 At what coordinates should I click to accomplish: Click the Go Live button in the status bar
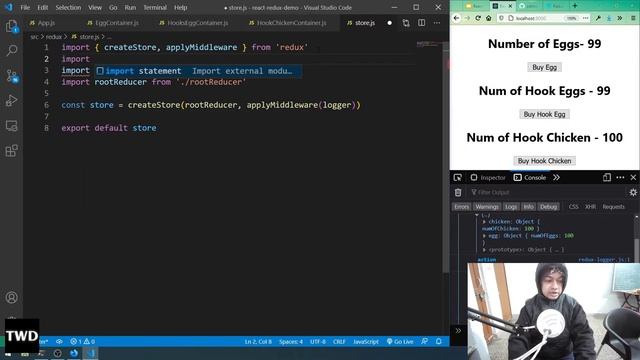400,341
